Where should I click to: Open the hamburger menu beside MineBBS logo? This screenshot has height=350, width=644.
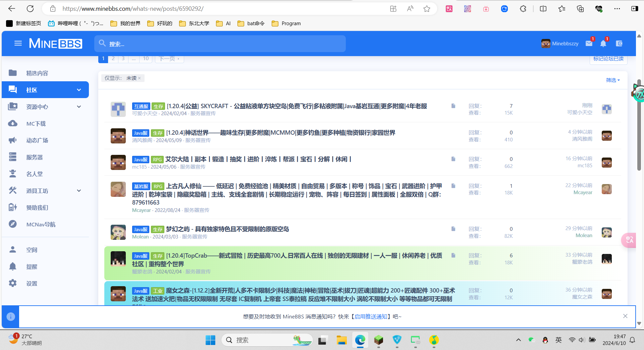[18, 43]
